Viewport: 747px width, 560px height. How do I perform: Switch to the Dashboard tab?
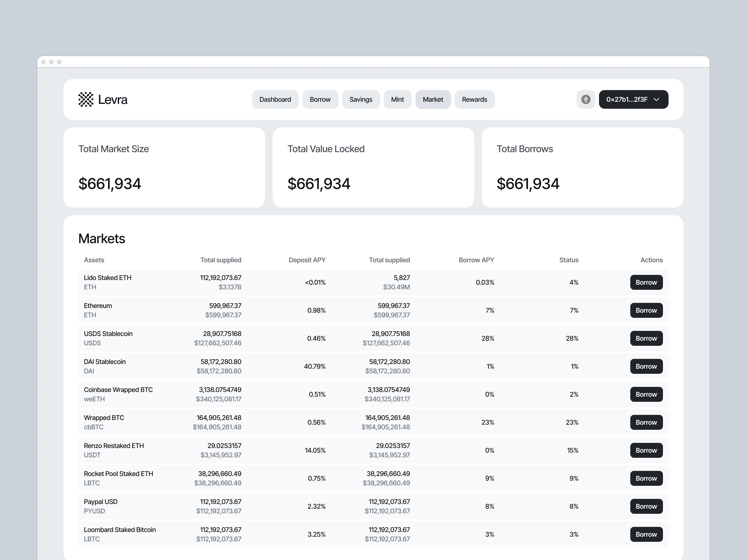coord(275,99)
